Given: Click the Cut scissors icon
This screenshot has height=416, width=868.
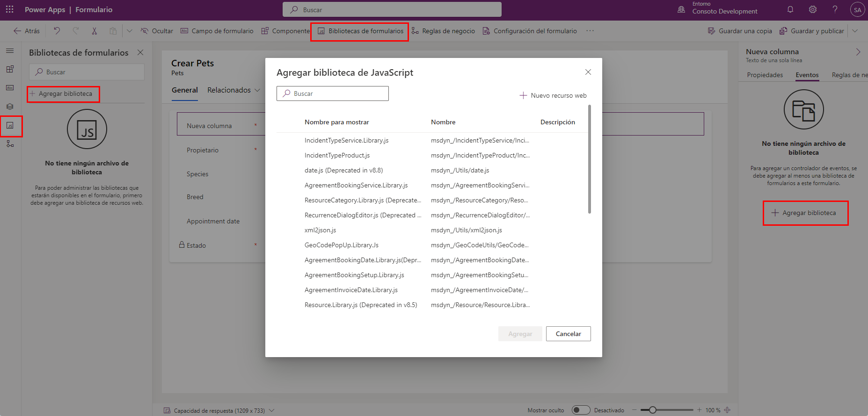Looking at the screenshot, I should click(x=94, y=31).
